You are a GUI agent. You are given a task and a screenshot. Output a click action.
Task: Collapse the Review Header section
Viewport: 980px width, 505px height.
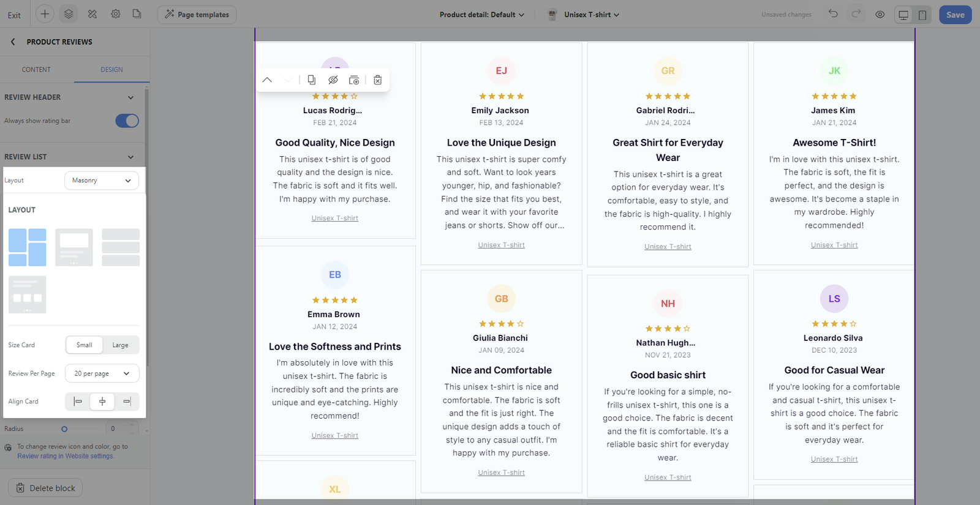130,97
